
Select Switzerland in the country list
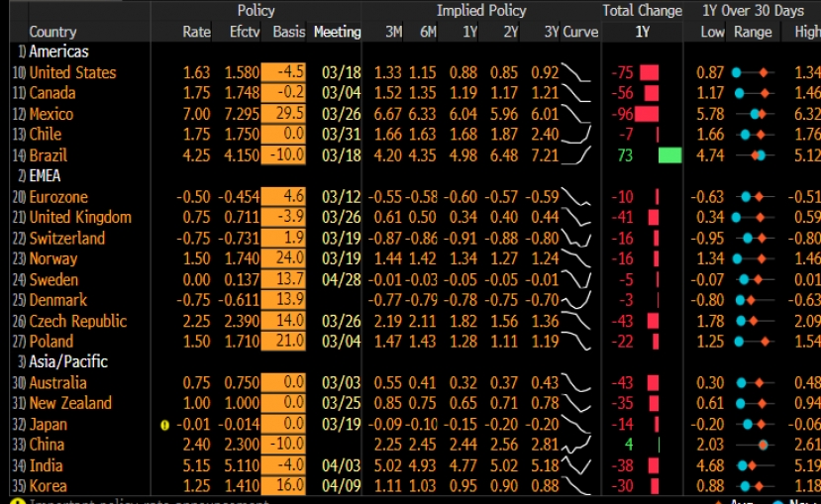pos(67,238)
